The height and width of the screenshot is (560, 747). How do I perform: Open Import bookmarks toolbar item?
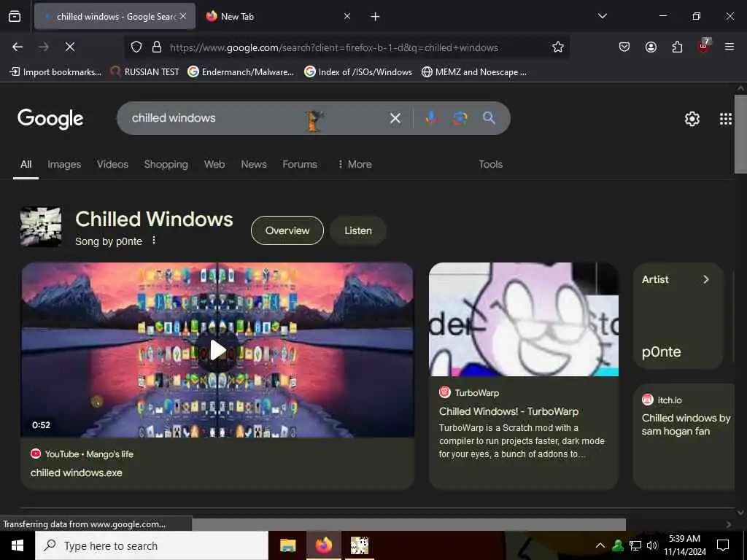[55, 72]
